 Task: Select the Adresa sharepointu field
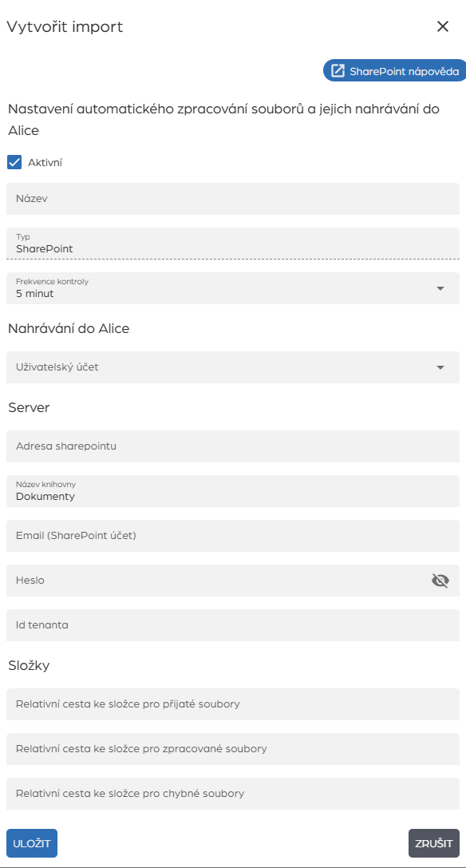coord(233,446)
